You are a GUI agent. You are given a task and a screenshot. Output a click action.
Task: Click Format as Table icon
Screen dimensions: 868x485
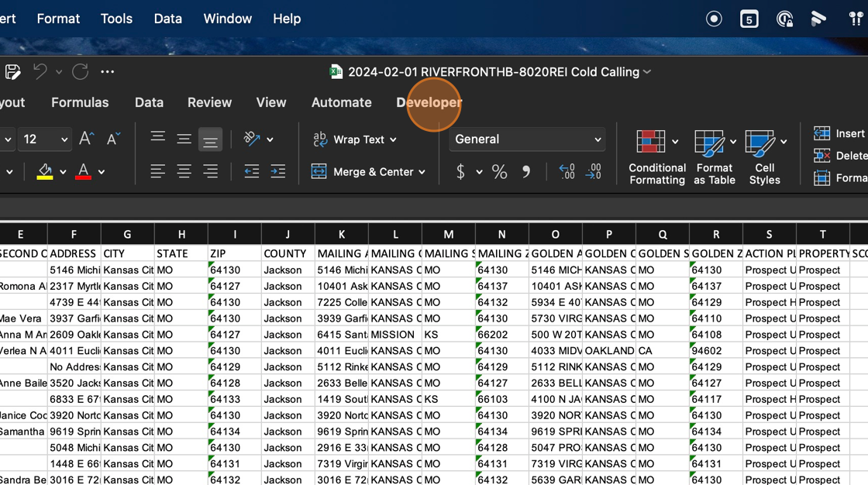(714, 157)
